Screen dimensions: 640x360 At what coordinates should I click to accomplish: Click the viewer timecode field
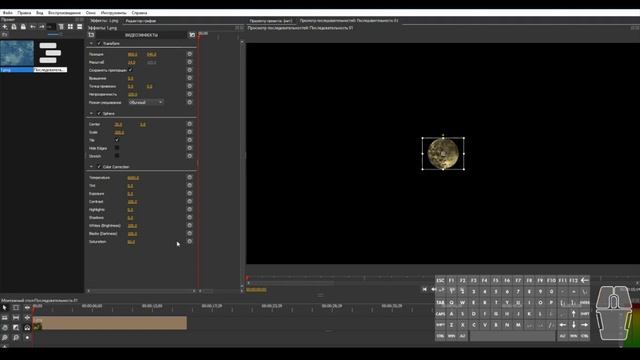(x=256, y=289)
